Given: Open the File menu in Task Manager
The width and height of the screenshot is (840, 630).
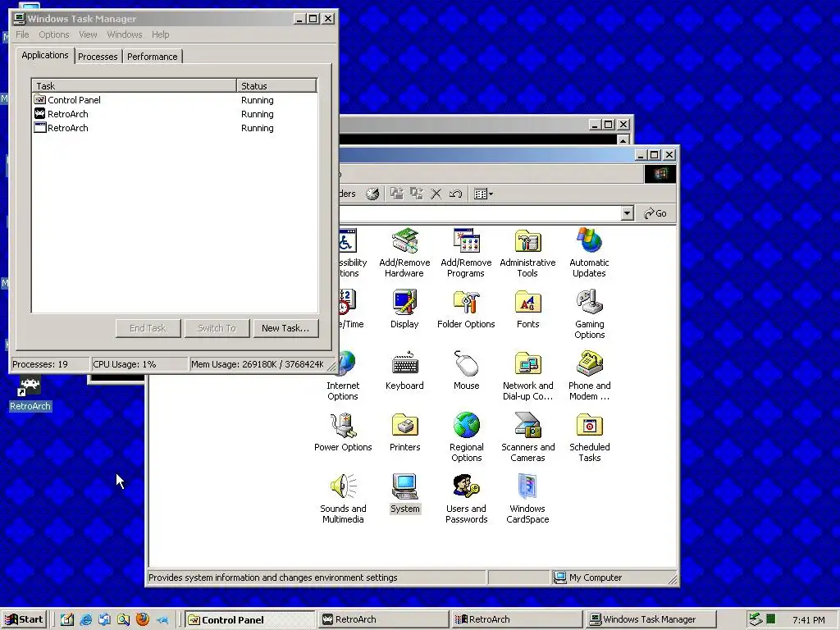Looking at the screenshot, I should [x=22, y=34].
